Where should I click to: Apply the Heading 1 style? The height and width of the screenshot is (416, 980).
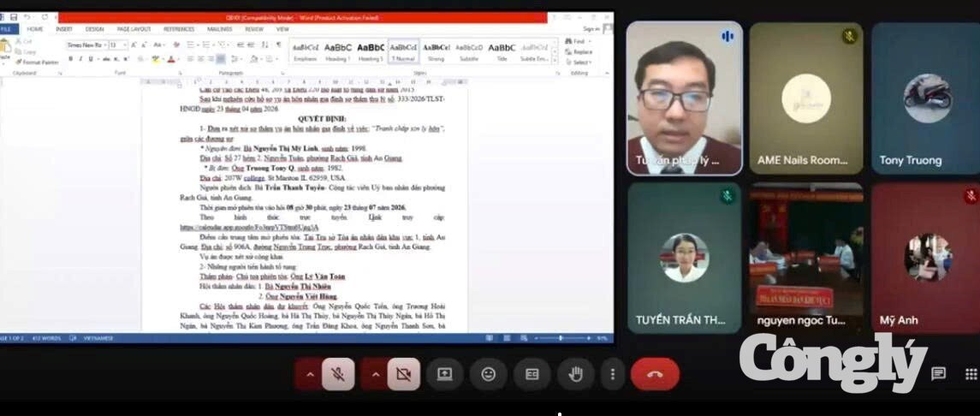(338, 51)
